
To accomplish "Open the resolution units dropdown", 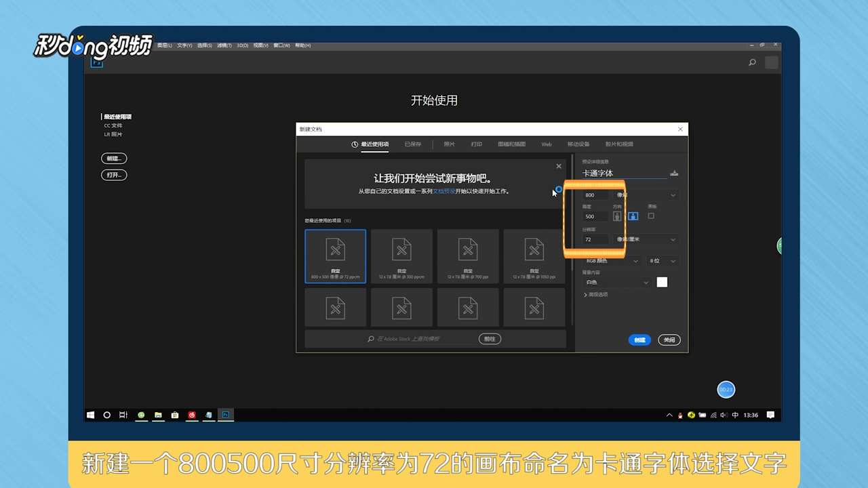I will [646, 239].
